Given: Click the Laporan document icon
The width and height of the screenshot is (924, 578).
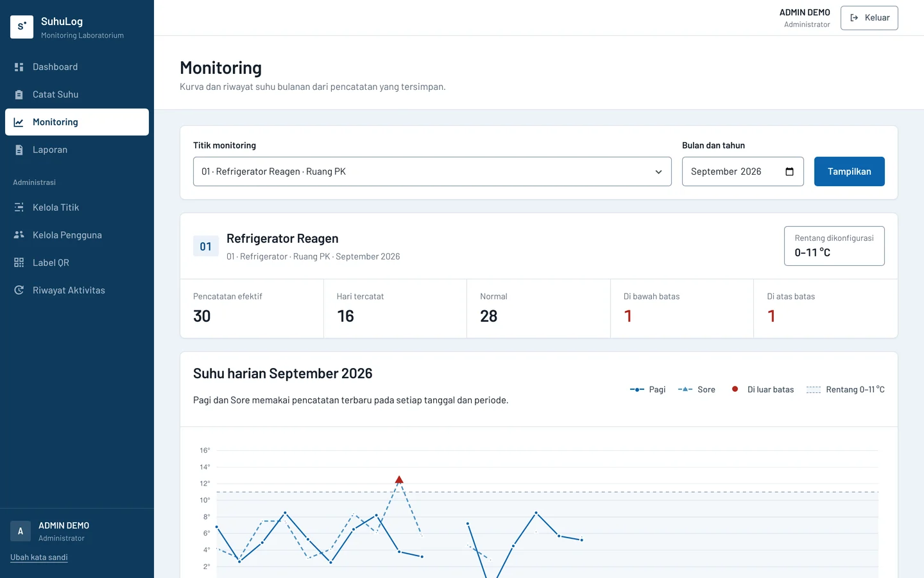Looking at the screenshot, I should pyautogui.click(x=19, y=150).
